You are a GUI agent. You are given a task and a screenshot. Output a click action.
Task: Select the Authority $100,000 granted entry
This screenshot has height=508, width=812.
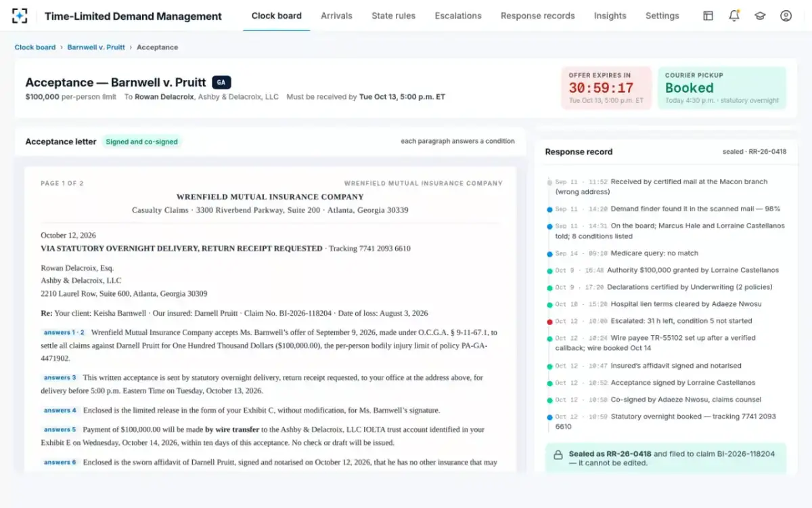667,270
